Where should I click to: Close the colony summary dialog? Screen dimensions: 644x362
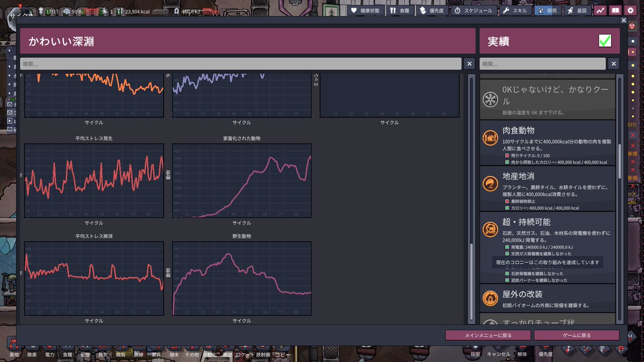[624, 20]
